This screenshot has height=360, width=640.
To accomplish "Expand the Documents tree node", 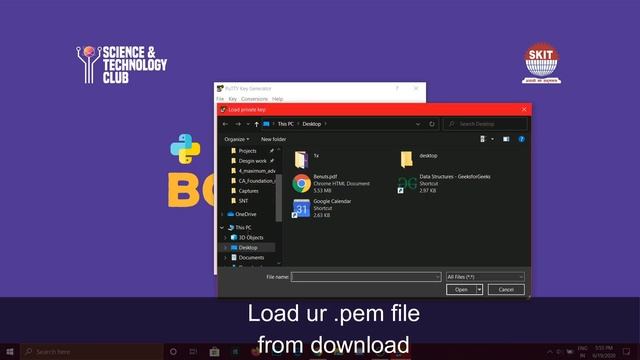I will coord(225,258).
